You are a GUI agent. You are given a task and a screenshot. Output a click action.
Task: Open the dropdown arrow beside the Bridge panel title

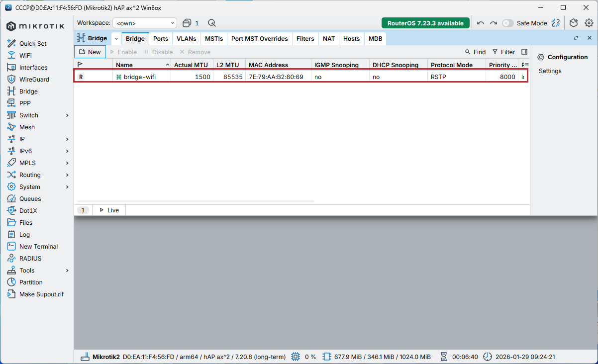[x=116, y=38]
